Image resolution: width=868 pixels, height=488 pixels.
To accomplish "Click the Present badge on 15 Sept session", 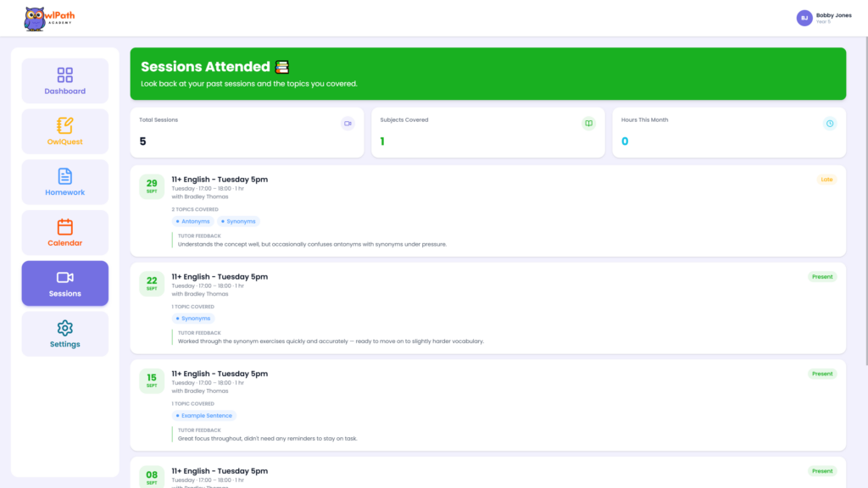I will tap(822, 374).
